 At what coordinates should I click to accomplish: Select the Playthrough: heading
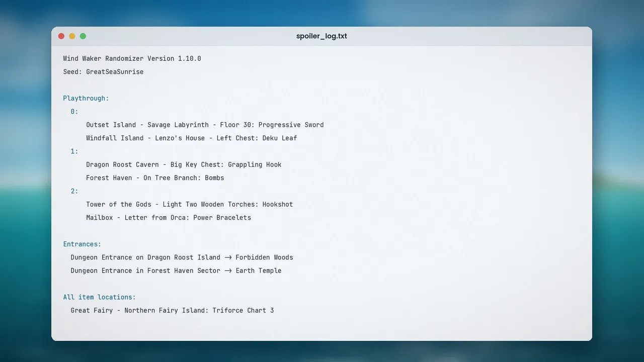click(x=86, y=99)
